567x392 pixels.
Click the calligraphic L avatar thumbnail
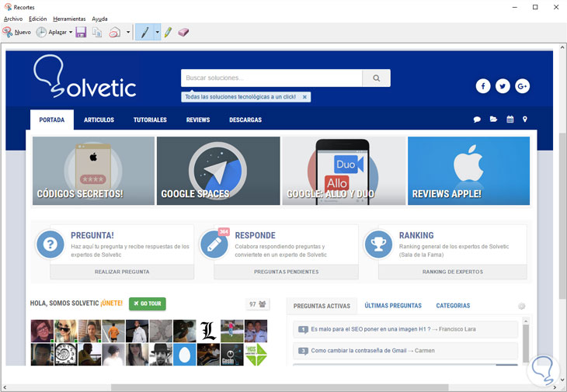(208, 331)
